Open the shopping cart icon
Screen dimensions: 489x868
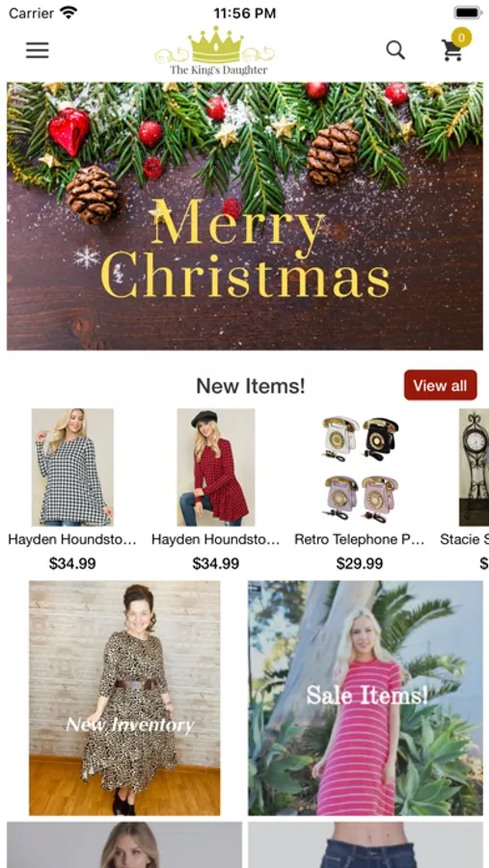point(452,50)
